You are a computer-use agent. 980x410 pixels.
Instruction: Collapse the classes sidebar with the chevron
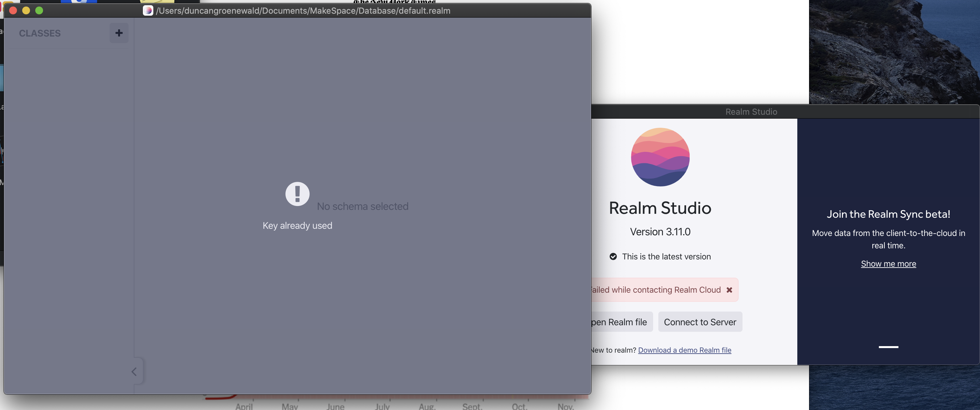pyautogui.click(x=133, y=371)
